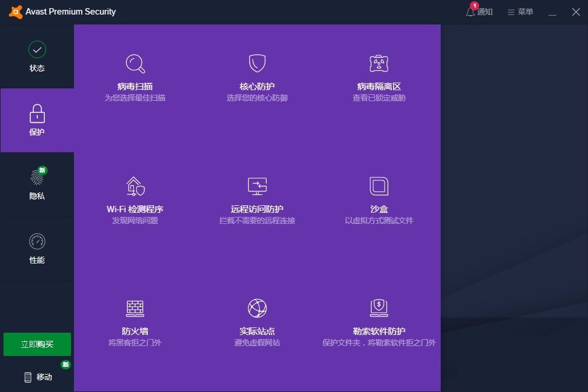588x392 pixels.
Task: Click the red notification badge
Action: [474, 6]
